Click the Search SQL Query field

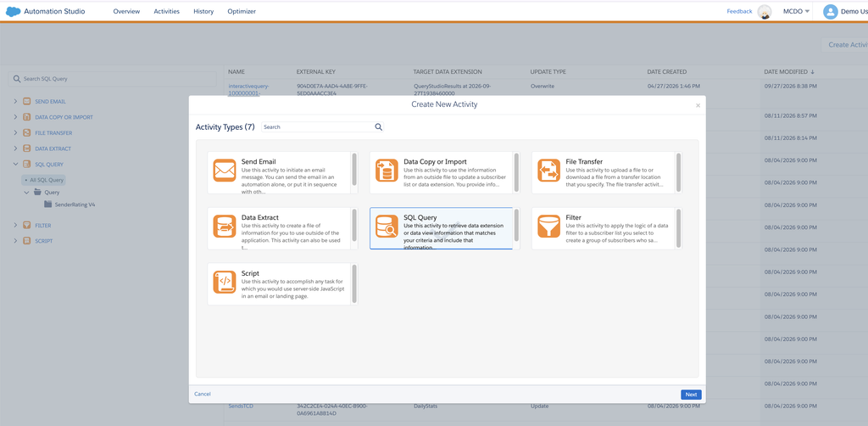pos(113,79)
